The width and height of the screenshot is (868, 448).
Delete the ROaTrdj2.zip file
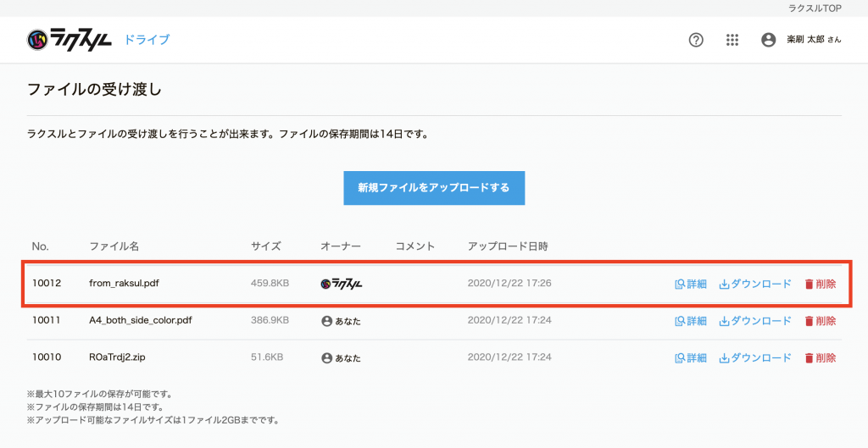[820, 357]
